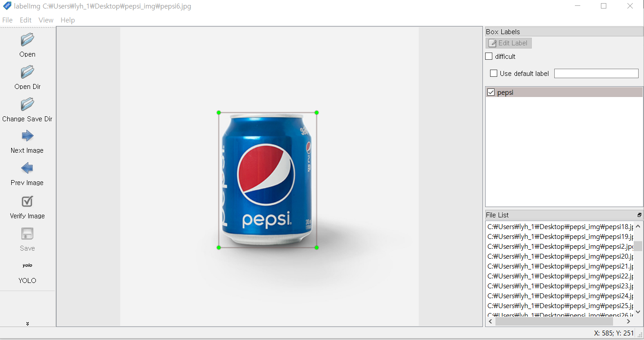The width and height of the screenshot is (644, 340).
Task: Click File List vertical scrollbar thumb
Action: click(638, 246)
